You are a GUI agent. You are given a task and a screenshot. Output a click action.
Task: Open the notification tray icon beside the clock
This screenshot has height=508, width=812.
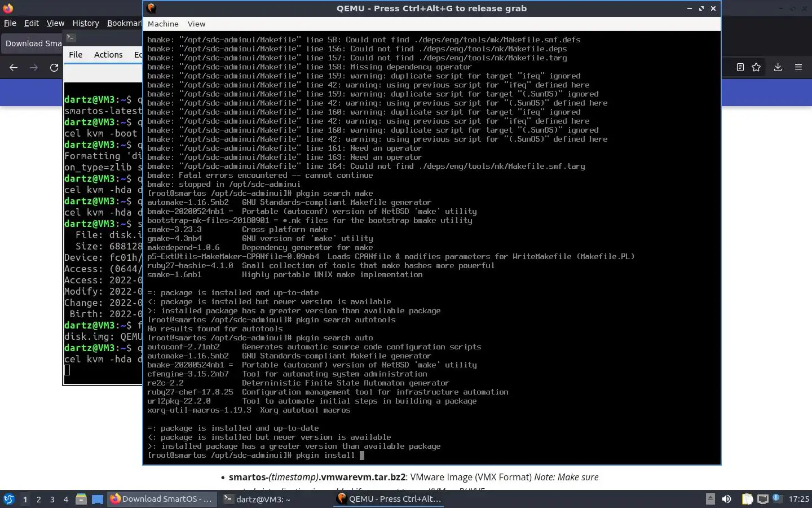pyautogui.click(x=776, y=498)
